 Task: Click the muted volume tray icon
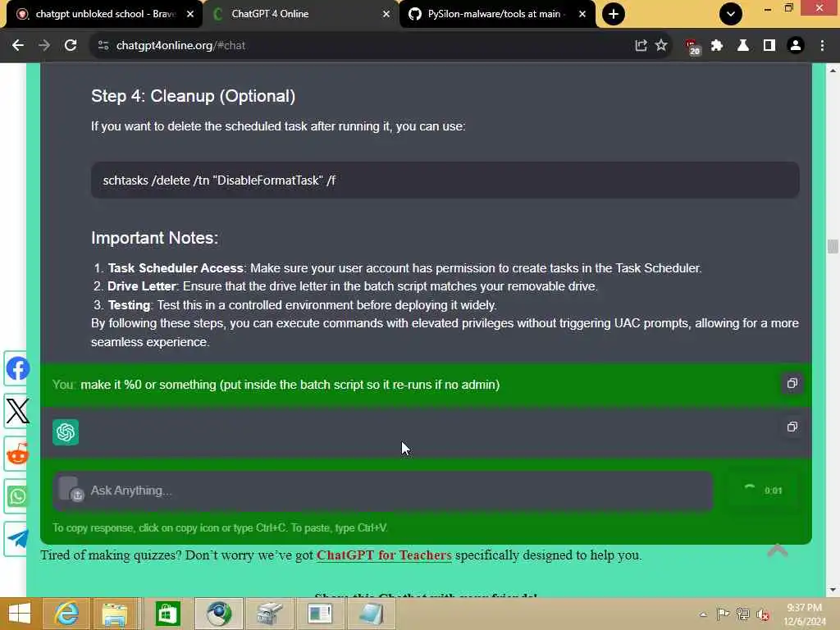click(x=762, y=614)
